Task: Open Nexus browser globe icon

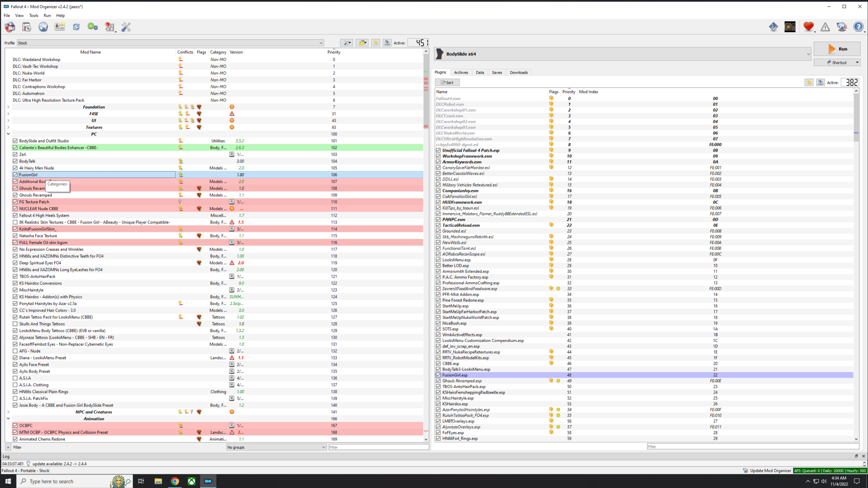Action: tap(43, 27)
